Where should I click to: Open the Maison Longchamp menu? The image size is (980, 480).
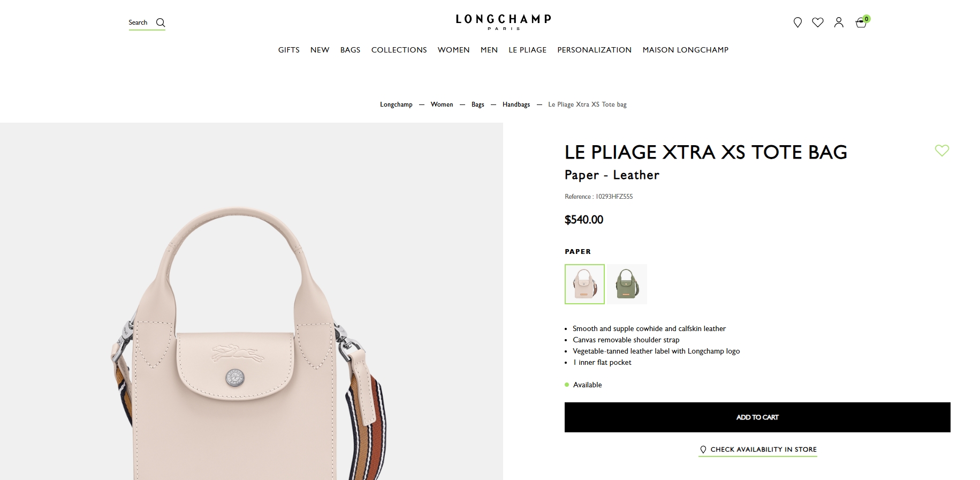(686, 50)
